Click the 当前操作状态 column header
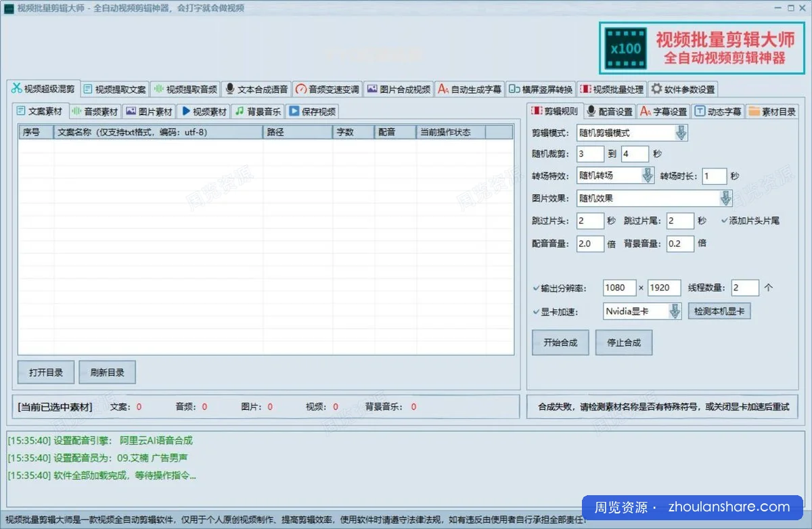Image resolution: width=812 pixels, height=529 pixels. pos(450,132)
